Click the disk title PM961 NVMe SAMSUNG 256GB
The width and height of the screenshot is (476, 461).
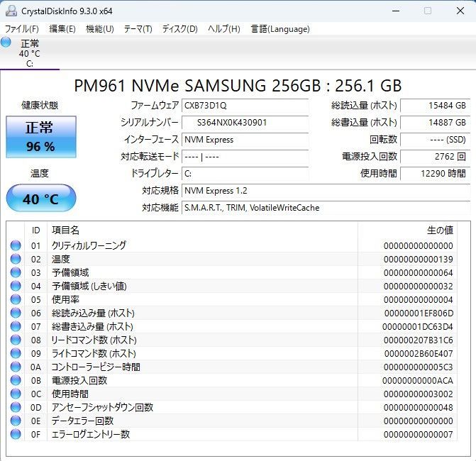pos(238,86)
